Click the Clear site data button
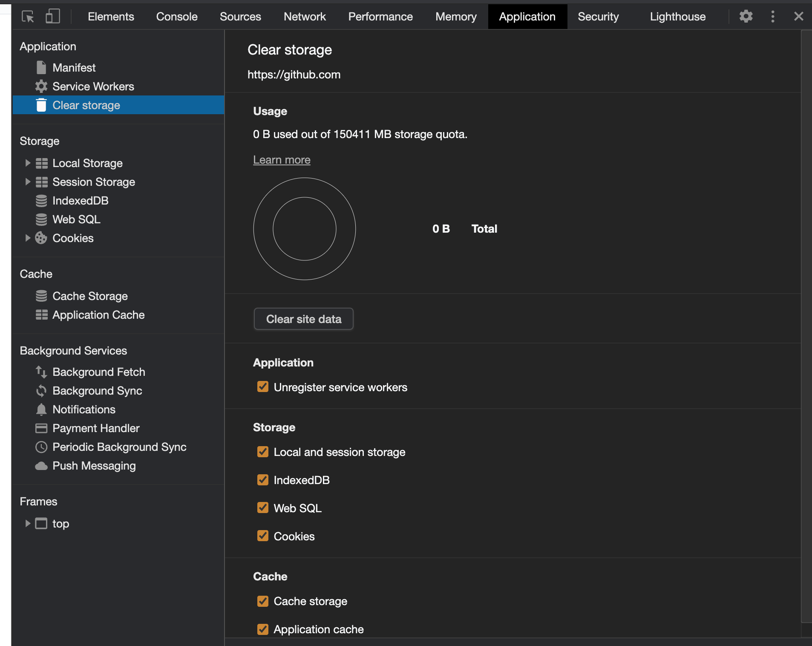Image resolution: width=812 pixels, height=646 pixels. pyautogui.click(x=304, y=319)
